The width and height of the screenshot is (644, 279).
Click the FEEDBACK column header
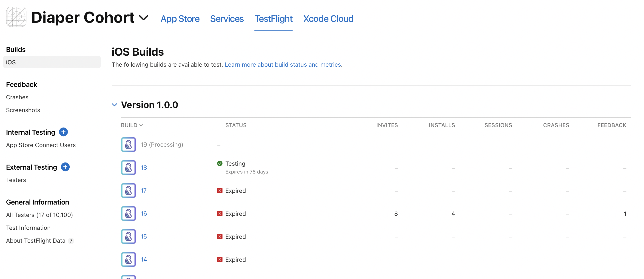[612, 125]
